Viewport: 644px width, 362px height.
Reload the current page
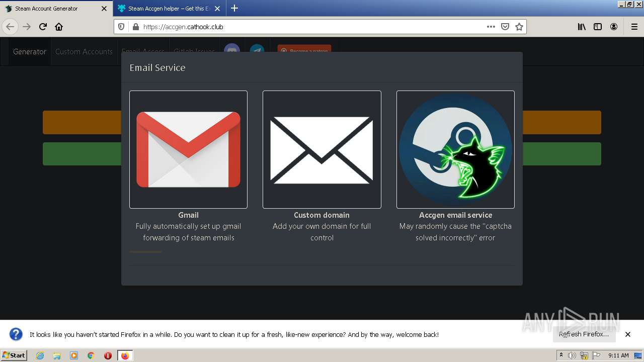pyautogui.click(x=43, y=27)
